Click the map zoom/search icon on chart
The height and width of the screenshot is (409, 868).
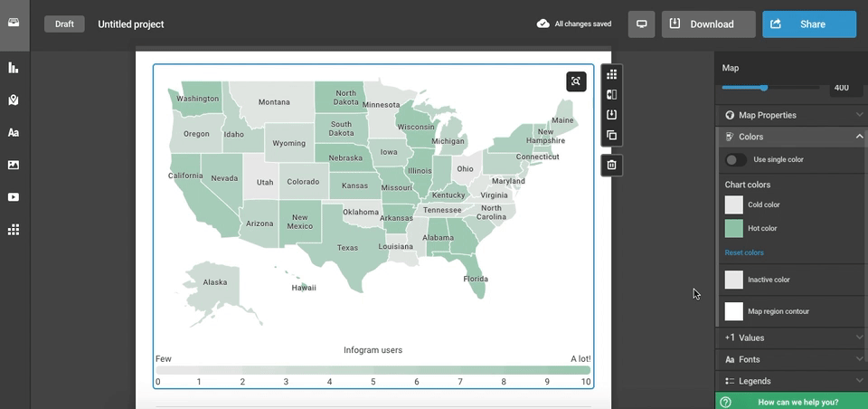coord(576,81)
